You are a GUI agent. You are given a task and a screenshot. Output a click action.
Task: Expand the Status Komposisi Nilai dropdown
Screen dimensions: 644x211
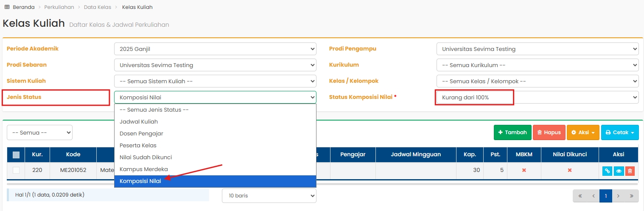click(537, 97)
